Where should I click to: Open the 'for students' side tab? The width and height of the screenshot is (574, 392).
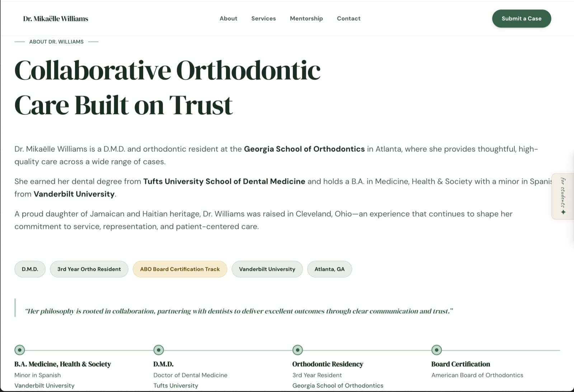click(563, 196)
